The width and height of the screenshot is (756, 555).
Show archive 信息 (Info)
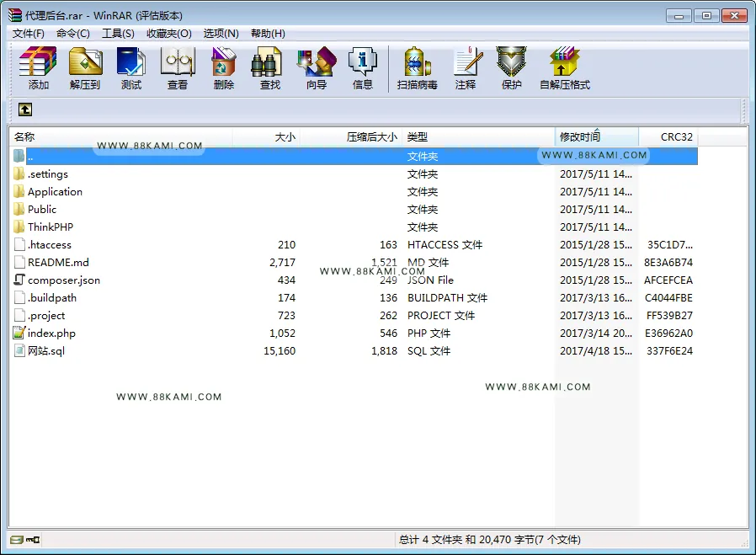point(363,68)
